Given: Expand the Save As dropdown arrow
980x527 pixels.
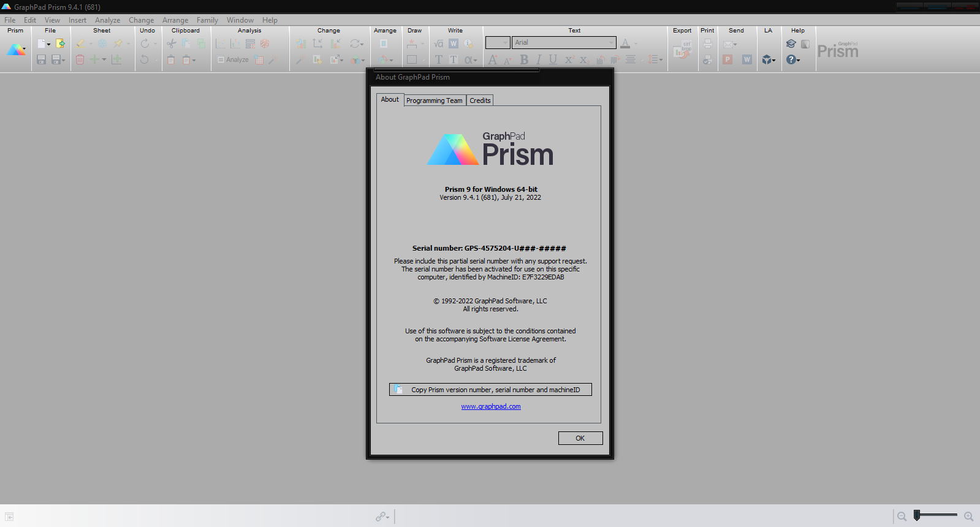Looking at the screenshot, I should [x=63, y=60].
